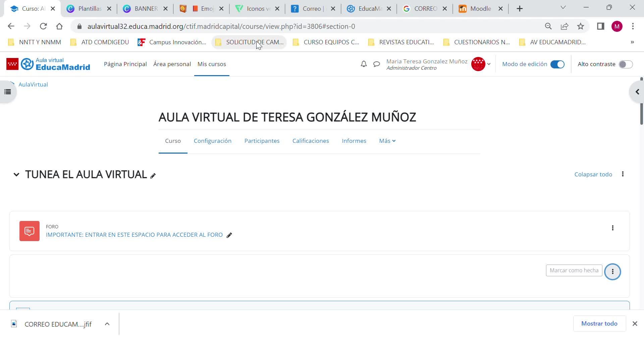Click Colapsar todo link
The height and width of the screenshot is (338, 644).
593,174
